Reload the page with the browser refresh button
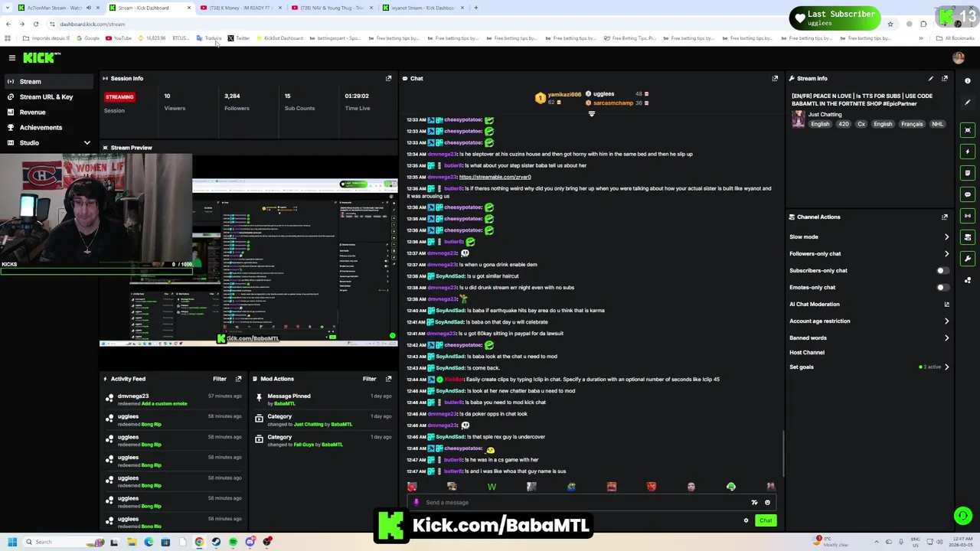Image resolution: width=980 pixels, height=551 pixels. point(35,24)
